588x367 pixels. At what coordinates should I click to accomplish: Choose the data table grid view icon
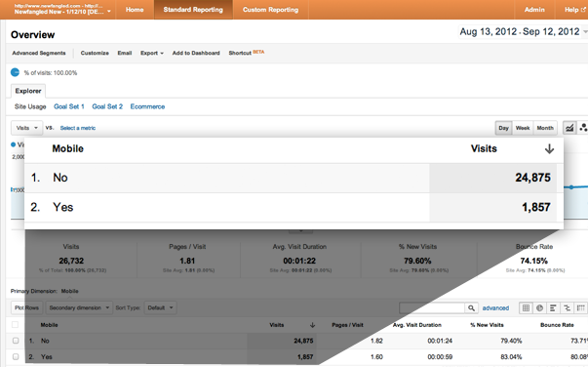(x=526, y=308)
